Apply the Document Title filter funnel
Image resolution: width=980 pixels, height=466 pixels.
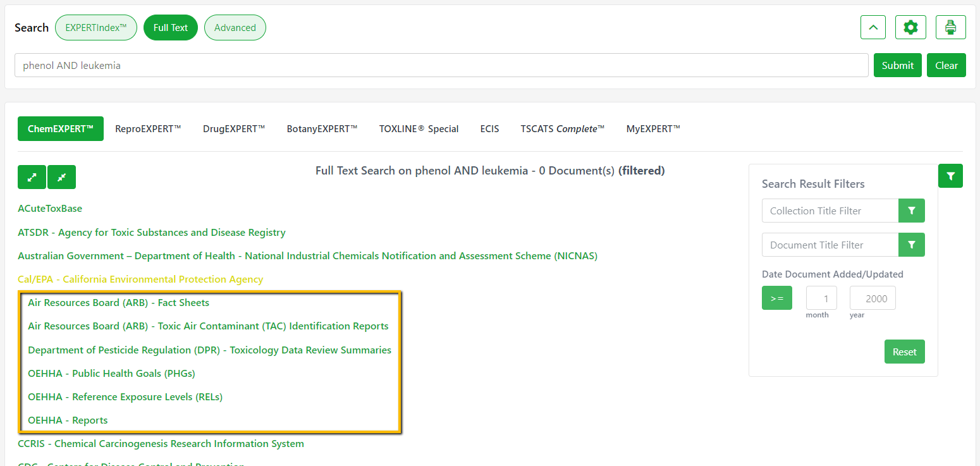tap(911, 245)
